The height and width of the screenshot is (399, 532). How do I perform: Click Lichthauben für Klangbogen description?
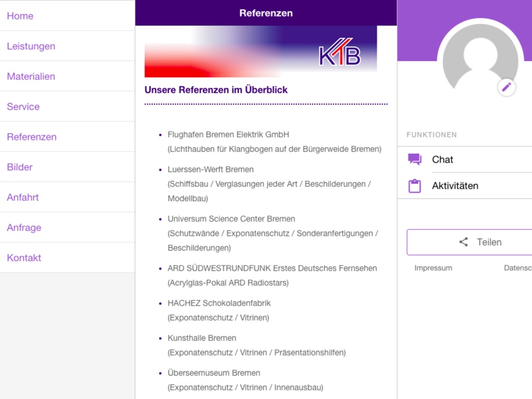pos(275,149)
